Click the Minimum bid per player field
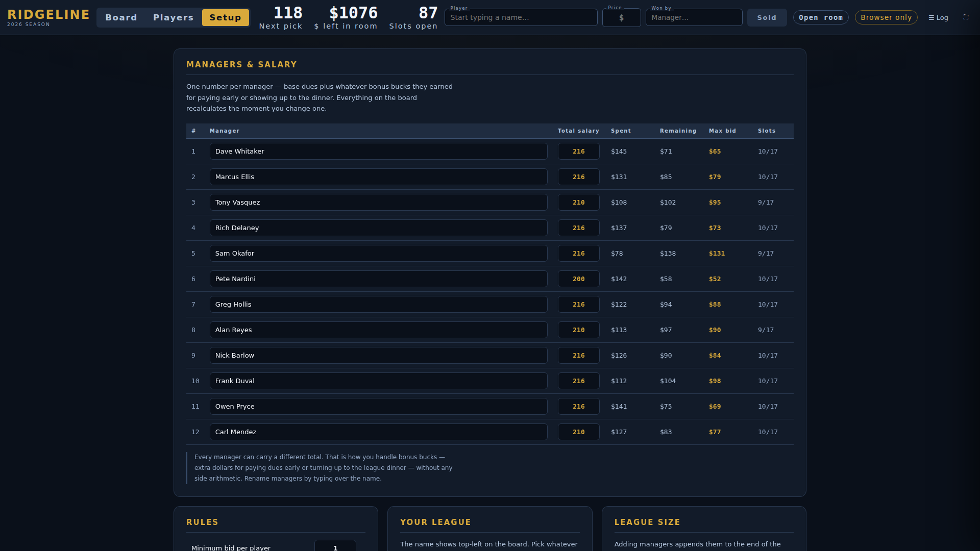 335,546
